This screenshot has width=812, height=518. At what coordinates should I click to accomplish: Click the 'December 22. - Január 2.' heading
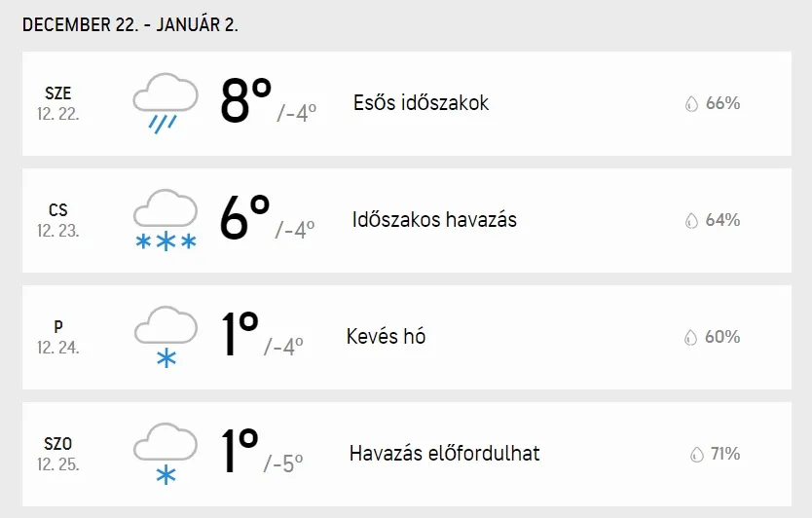pos(130,25)
